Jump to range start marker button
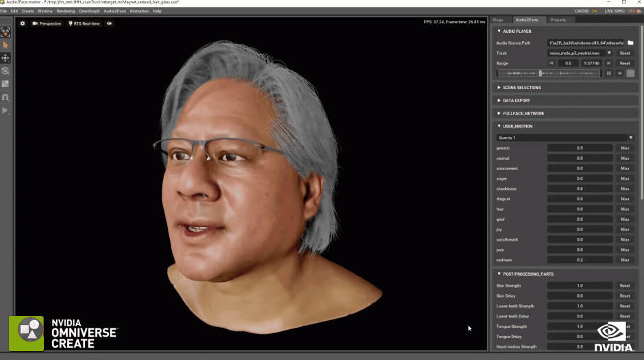 pyautogui.click(x=552, y=63)
